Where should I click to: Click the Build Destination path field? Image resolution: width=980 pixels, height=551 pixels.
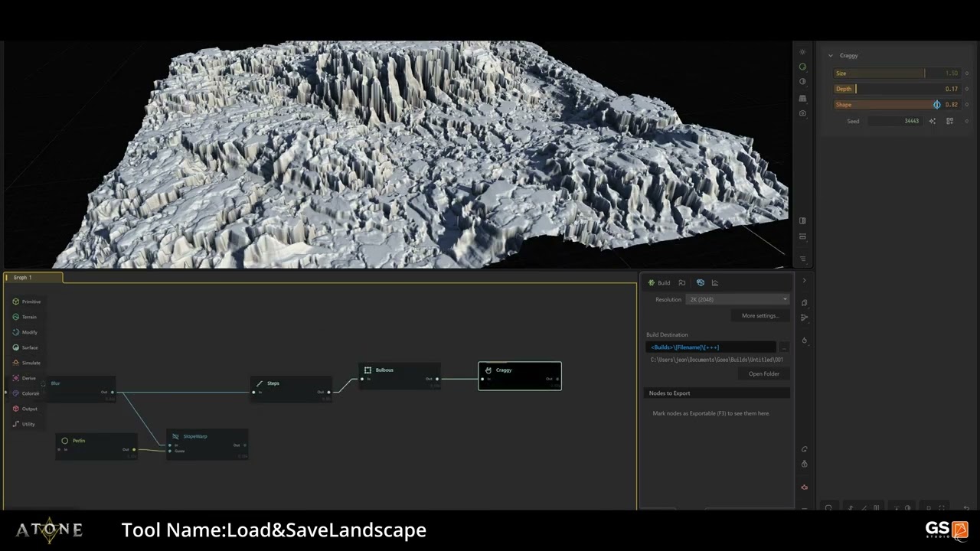710,347
